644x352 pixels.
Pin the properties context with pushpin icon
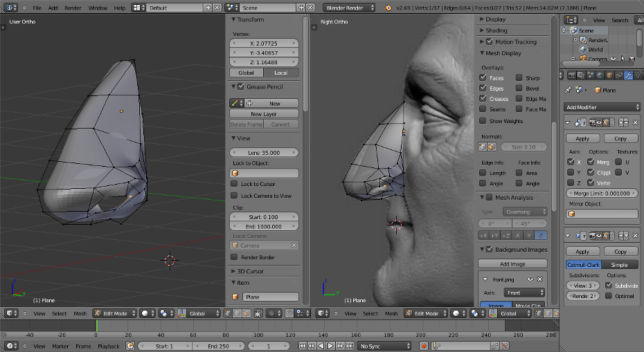point(569,90)
